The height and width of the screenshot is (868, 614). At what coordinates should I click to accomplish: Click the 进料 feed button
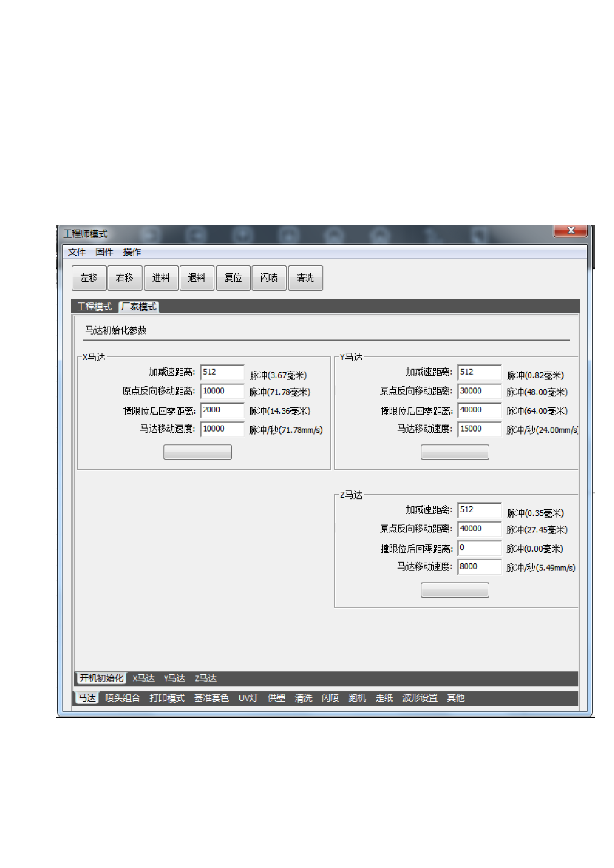point(161,278)
